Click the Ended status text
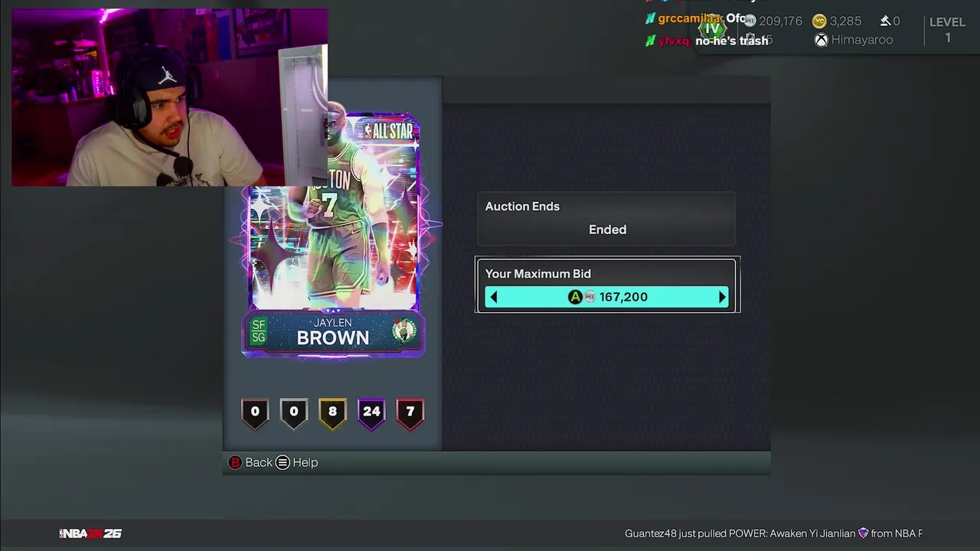 click(607, 230)
